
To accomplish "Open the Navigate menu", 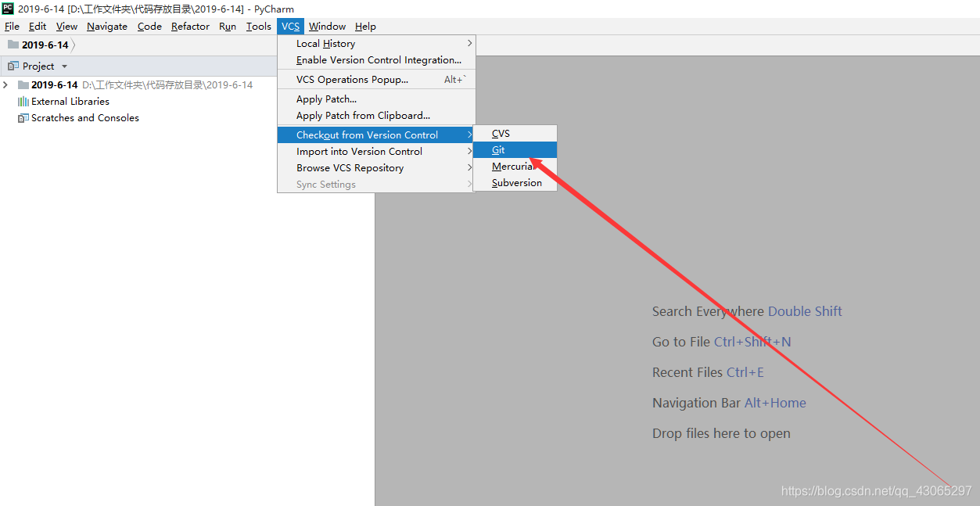I will [107, 26].
